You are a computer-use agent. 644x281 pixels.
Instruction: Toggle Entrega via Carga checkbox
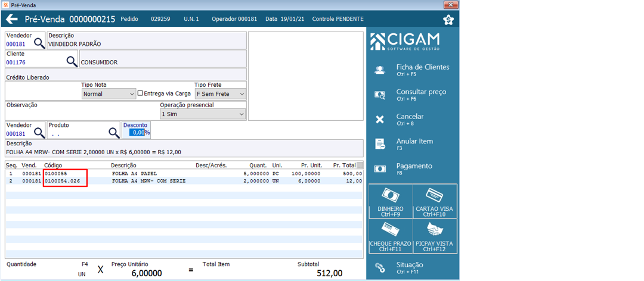(x=140, y=93)
